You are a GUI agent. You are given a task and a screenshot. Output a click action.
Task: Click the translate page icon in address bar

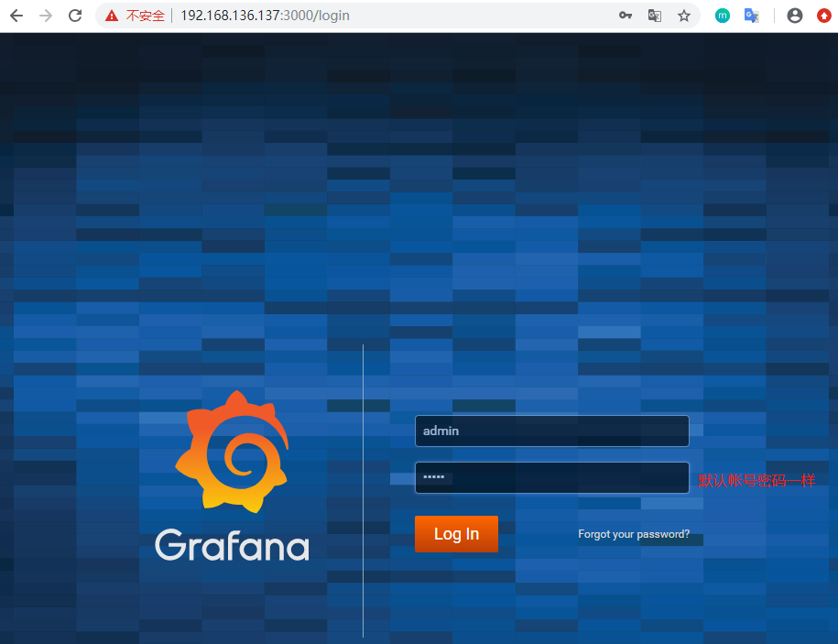pyautogui.click(x=655, y=16)
